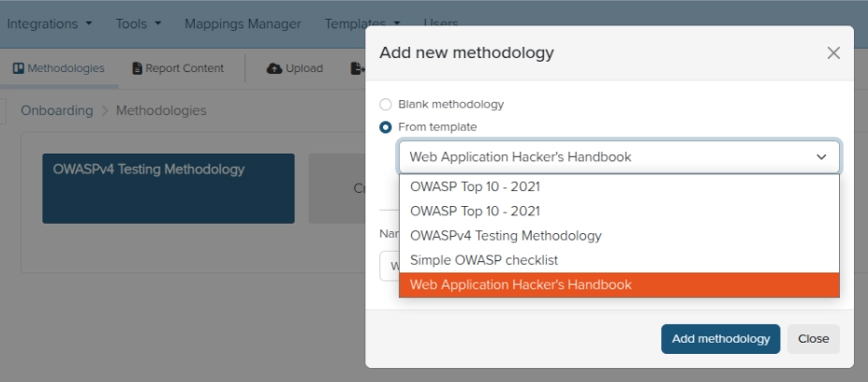Screen dimensions: 868x382
Task: Pick OWASPv4 Testing Methodology from the list
Action: [619, 235]
